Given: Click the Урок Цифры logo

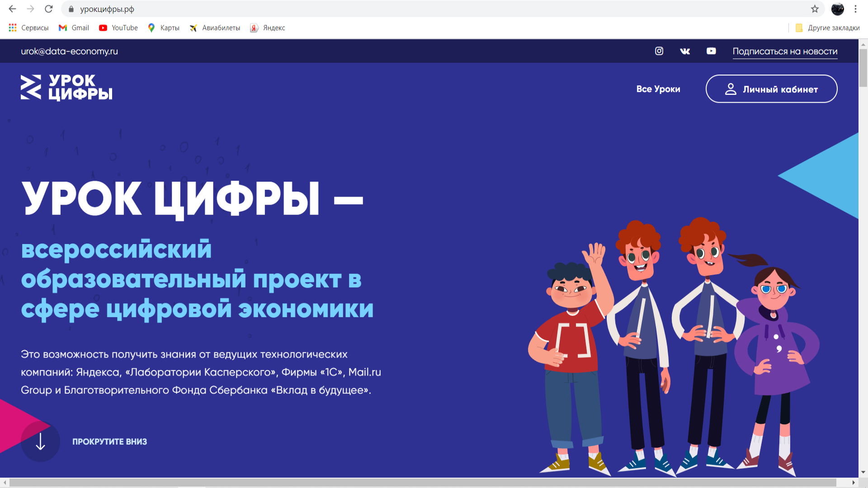Looking at the screenshot, I should click(66, 88).
